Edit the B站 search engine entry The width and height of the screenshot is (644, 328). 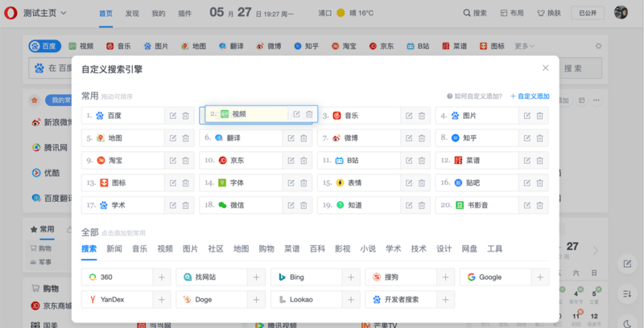point(409,160)
